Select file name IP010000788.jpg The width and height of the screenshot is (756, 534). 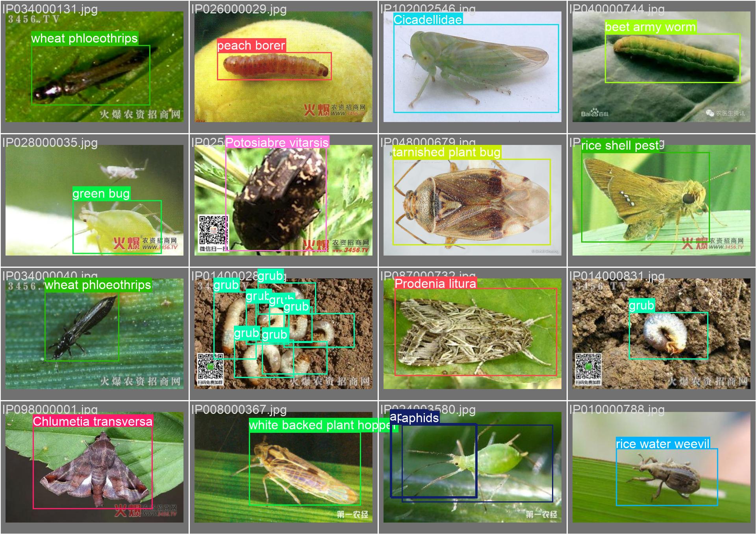tap(617, 409)
